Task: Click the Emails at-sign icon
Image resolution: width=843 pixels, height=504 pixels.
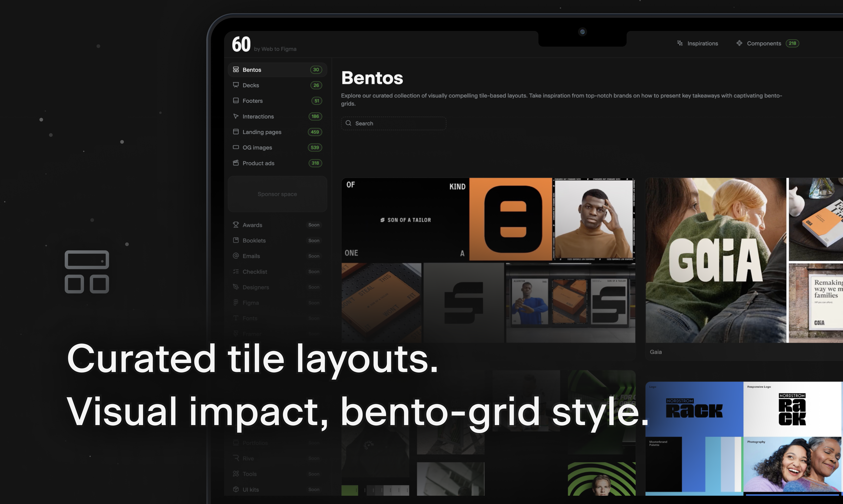Action: 236,256
